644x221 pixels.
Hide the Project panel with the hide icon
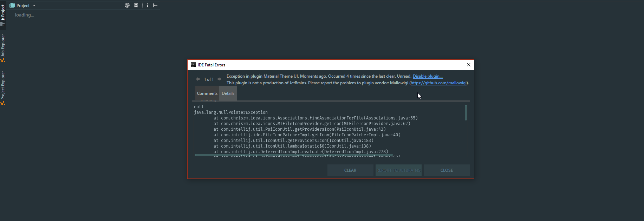tap(155, 5)
